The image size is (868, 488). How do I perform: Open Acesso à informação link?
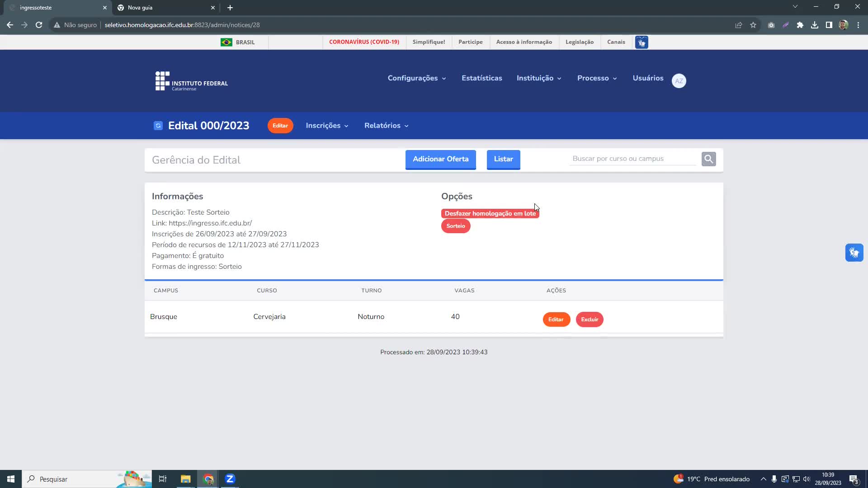coord(524,42)
